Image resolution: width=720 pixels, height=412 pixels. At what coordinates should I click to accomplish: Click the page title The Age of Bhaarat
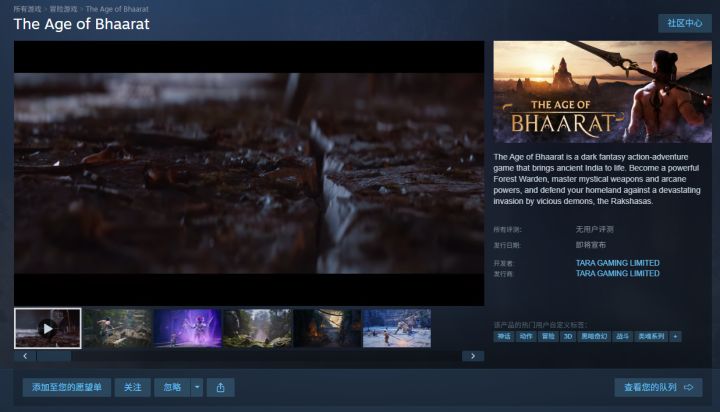81,24
